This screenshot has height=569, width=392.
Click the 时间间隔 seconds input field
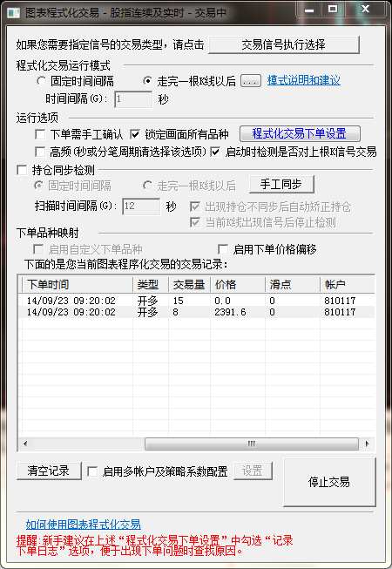point(133,99)
